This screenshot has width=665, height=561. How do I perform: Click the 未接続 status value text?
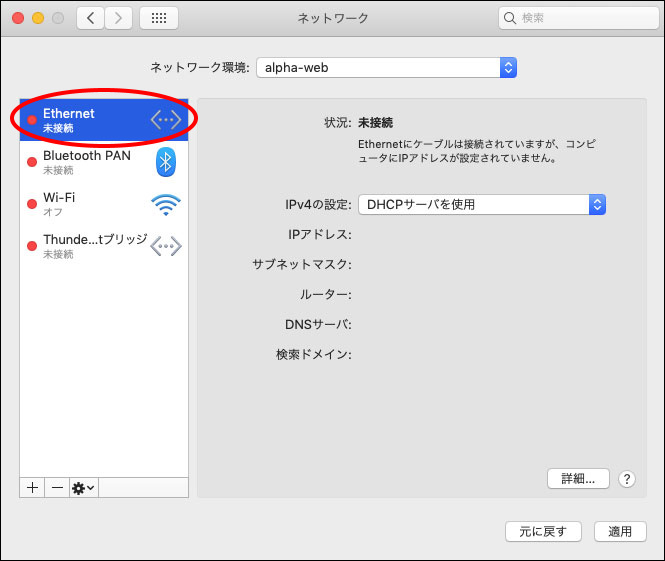click(x=376, y=123)
